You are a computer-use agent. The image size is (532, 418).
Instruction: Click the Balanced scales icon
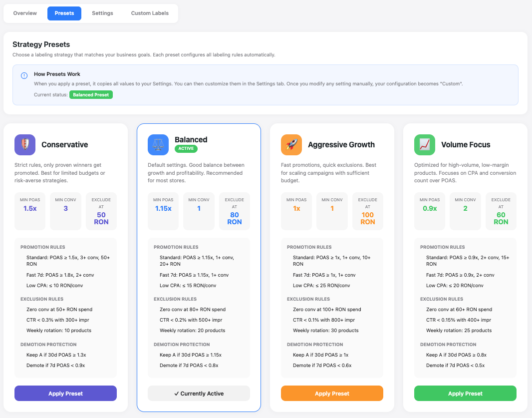(x=158, y=145)
